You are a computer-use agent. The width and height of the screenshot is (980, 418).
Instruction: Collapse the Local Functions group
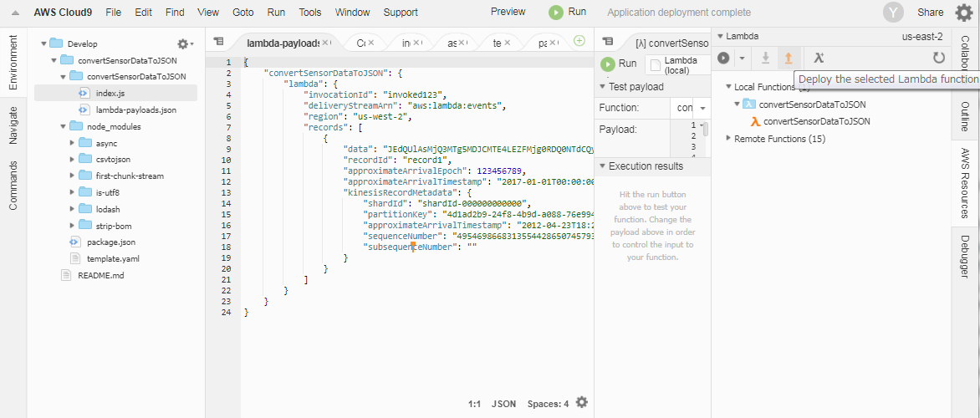(729, 87)
